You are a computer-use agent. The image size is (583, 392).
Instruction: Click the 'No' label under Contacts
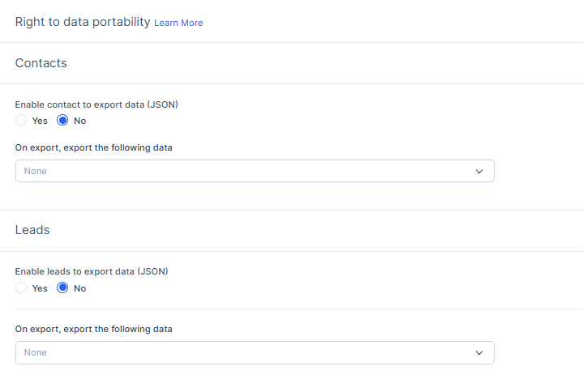79,121
